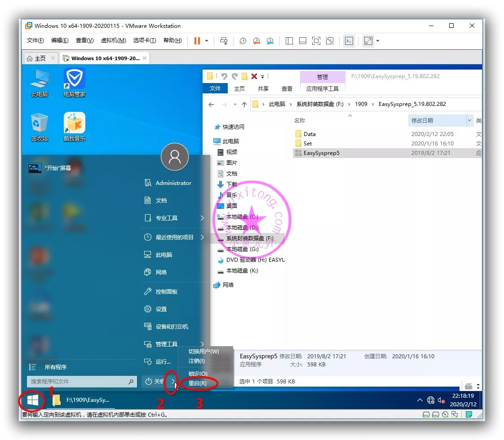Switch to the 查看 ribbon tab
Viewport: 504px width, 440px height.
point(287,88)
